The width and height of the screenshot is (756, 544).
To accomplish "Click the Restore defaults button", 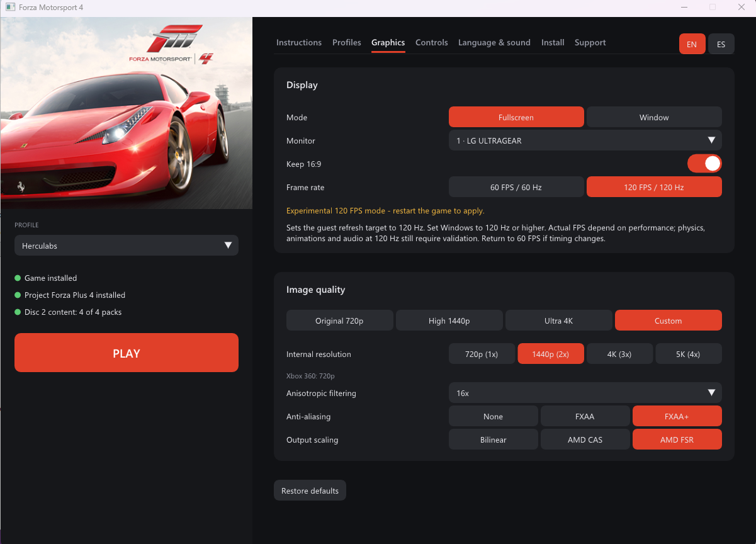I will tap(310, 490).
